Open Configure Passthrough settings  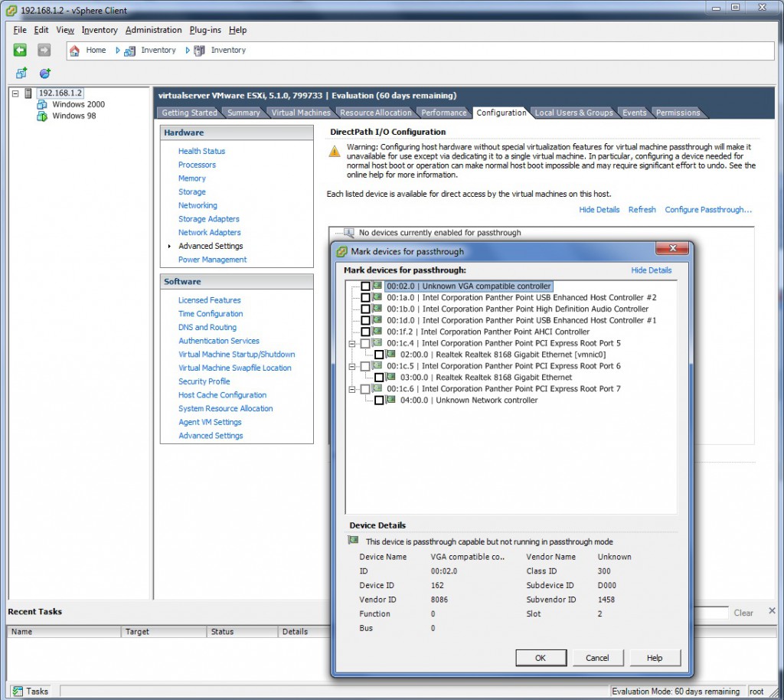[x=708, y=209]
